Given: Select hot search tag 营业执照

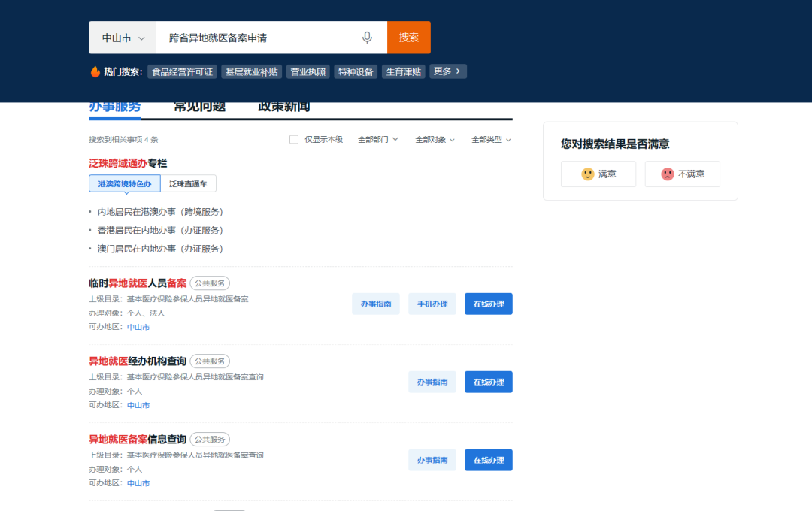Looking at the screenshot, I should (308, 71).
